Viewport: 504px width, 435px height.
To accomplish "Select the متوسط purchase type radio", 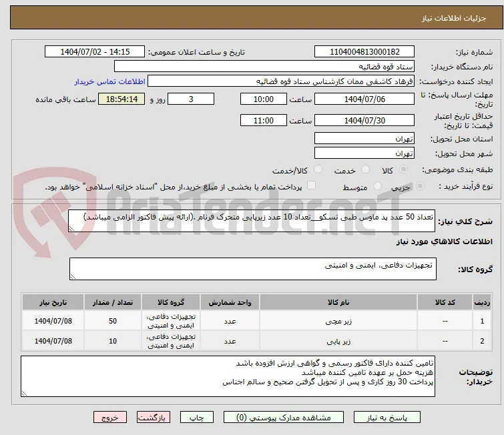I will pyautogui.click(x=377, y=186).
